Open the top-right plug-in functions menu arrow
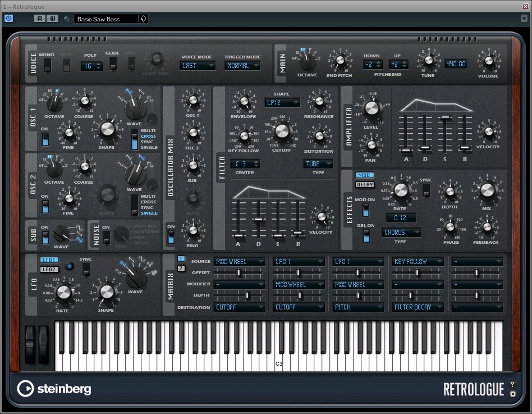Screen dimensions: 532x414 524,19
